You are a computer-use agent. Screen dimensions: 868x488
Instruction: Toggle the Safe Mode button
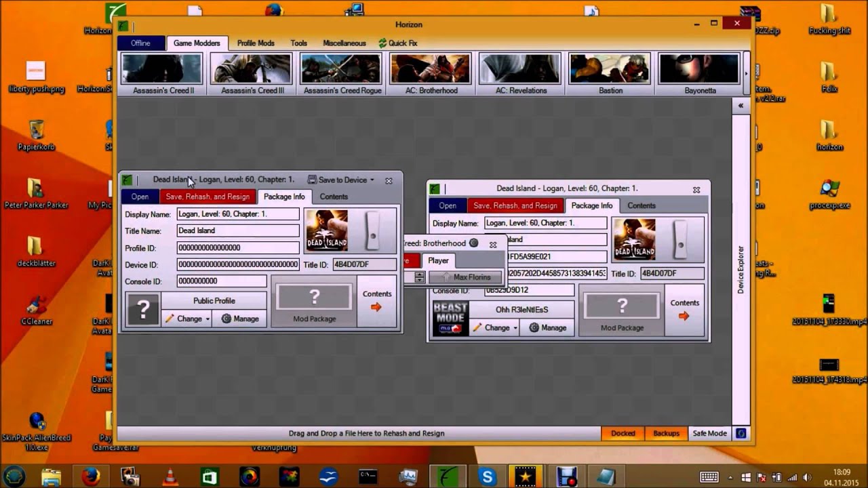coord(709,433)
